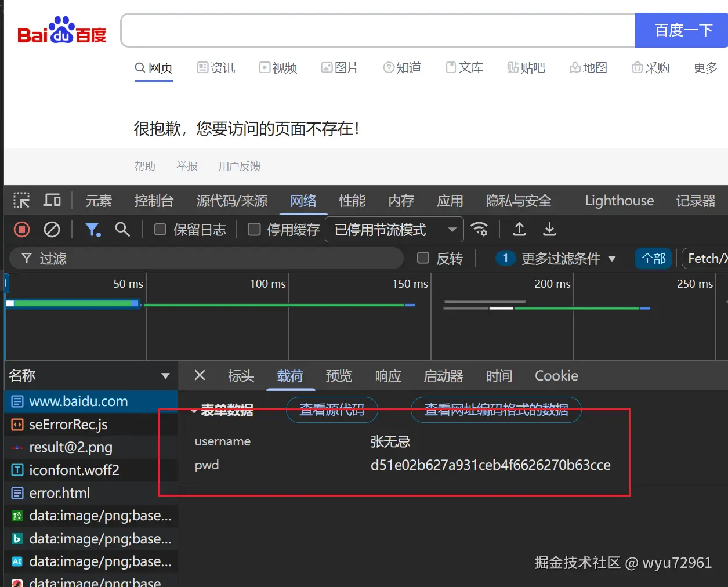Select the 资讯 search category
The image size is (728, 587).
tap(216, 68)
